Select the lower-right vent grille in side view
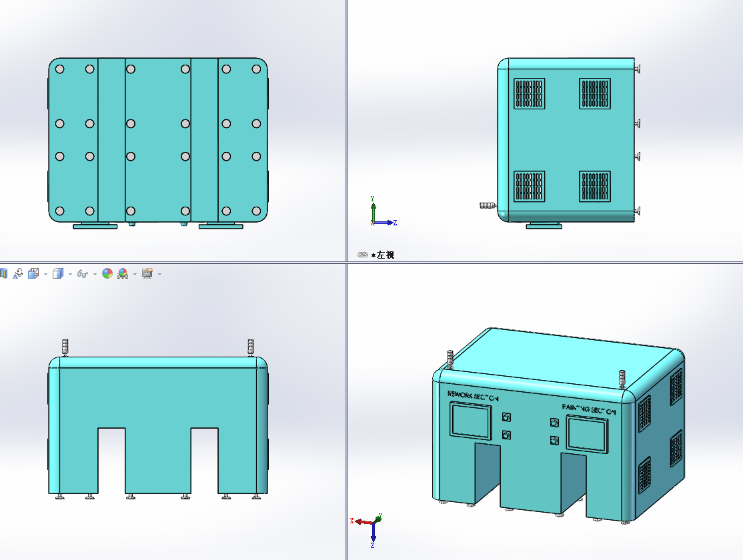 pyautogui.click(x=595, y=186)
